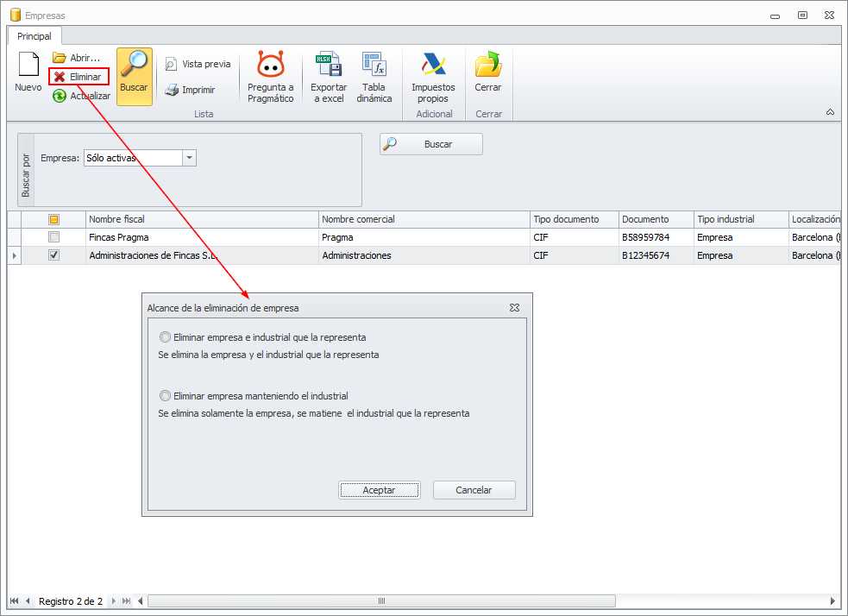Go to the previous record
Image resolution: width=848 pixels, height=616 pixels.
(x=28, y=600)
